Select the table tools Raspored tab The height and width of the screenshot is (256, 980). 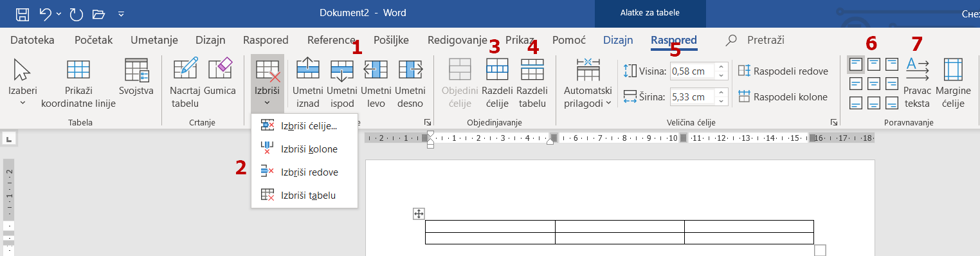click(674, 40)
